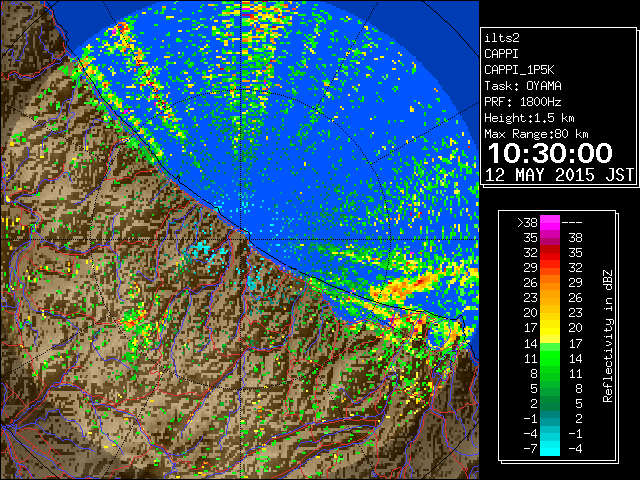
Task: Click the Task: OYAMA line
Action: (523, 86)
